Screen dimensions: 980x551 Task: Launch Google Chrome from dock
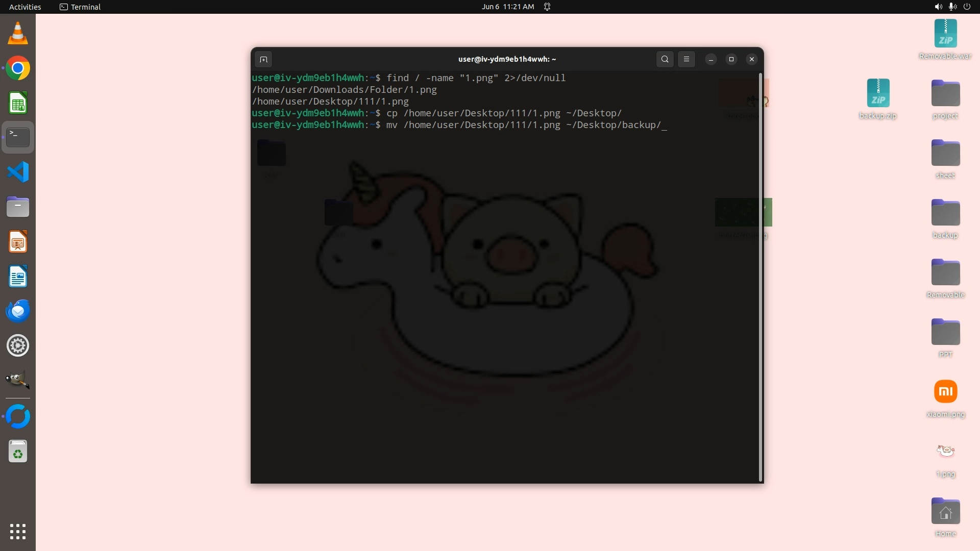pos(18,68)
